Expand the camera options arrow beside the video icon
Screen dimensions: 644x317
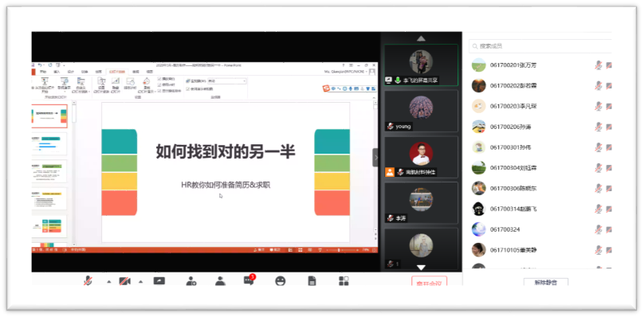tap(141, 282)
